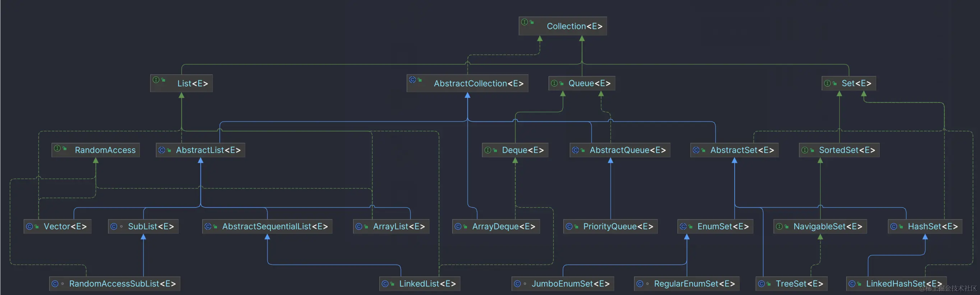
Task: Select the List<E> label
Action: (x=193, y=83)
